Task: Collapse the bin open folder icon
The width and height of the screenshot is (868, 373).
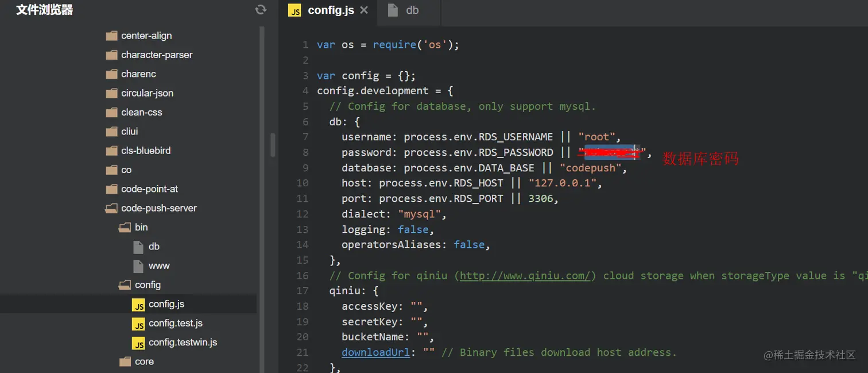Action: [125, 228]
